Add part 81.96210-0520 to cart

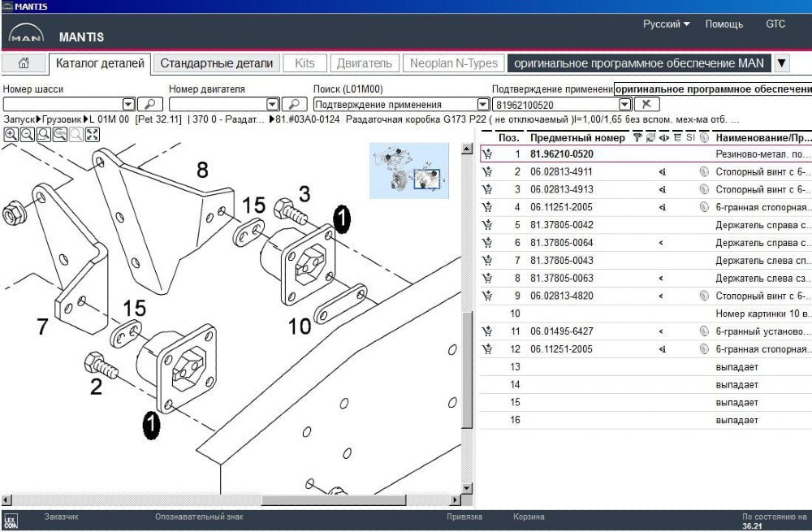pos(487,154)
